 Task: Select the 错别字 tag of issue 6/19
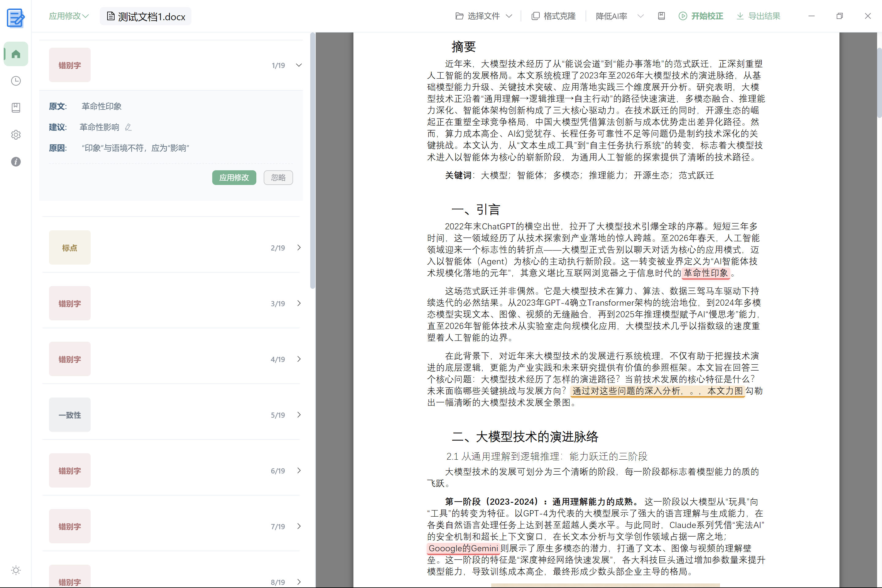tap(70, 471)
